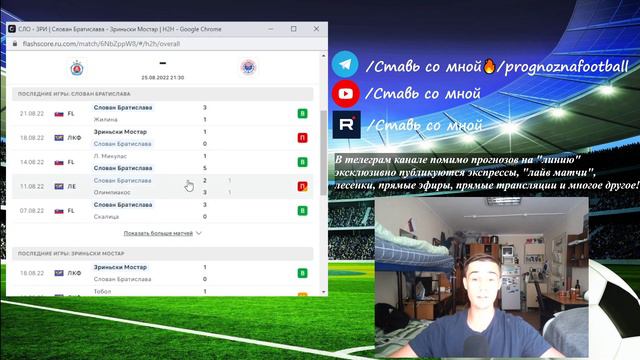640x360 pixels.
Task: Click the scroll up arrow of page scrollbar
Action: pos(324,56)
